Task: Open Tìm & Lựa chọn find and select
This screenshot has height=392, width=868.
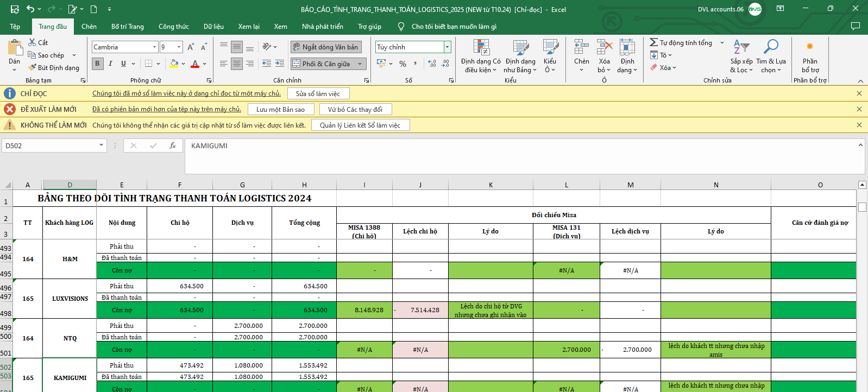Action: [x=771, y=56]
